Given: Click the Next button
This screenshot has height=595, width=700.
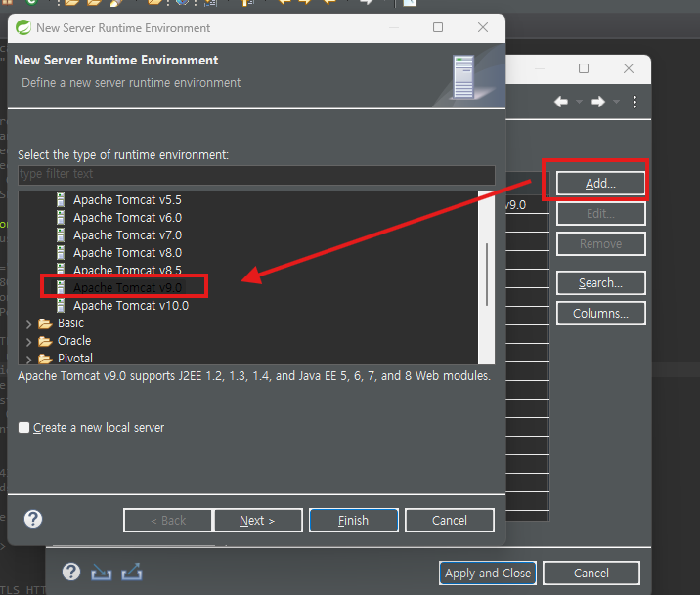Looking at the screenshot, I should [258, 520].
